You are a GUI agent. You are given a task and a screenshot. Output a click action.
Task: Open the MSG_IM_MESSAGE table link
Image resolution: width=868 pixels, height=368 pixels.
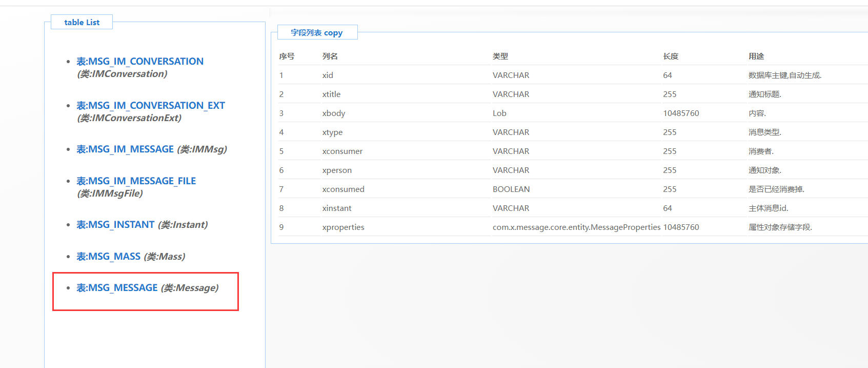pos(125,149)
